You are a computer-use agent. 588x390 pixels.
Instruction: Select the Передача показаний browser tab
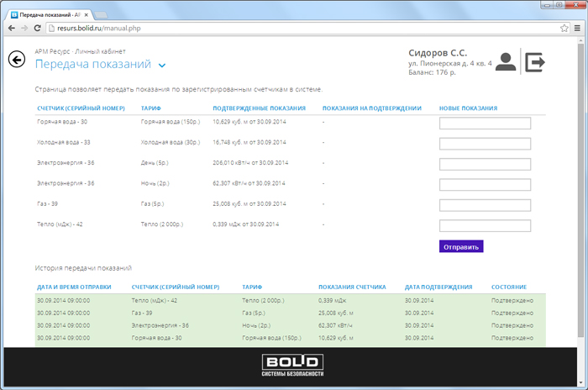click(46, 14)
